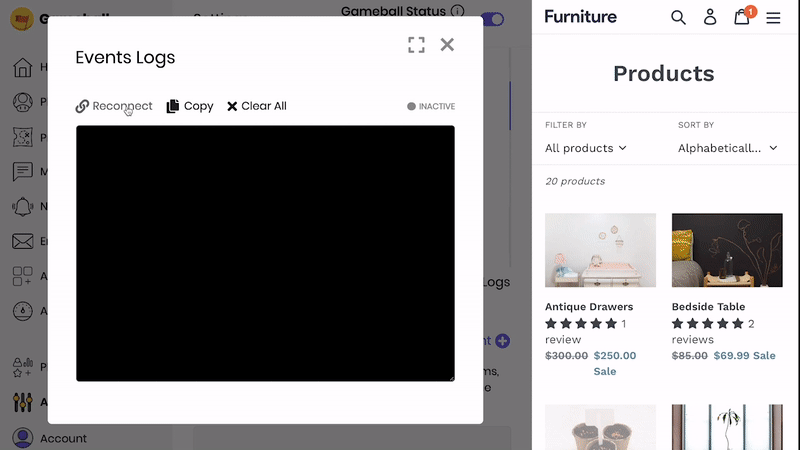Viewport: 800px width, 450px height.
Task: Open the Account menu item
Action: coord(49,438)
